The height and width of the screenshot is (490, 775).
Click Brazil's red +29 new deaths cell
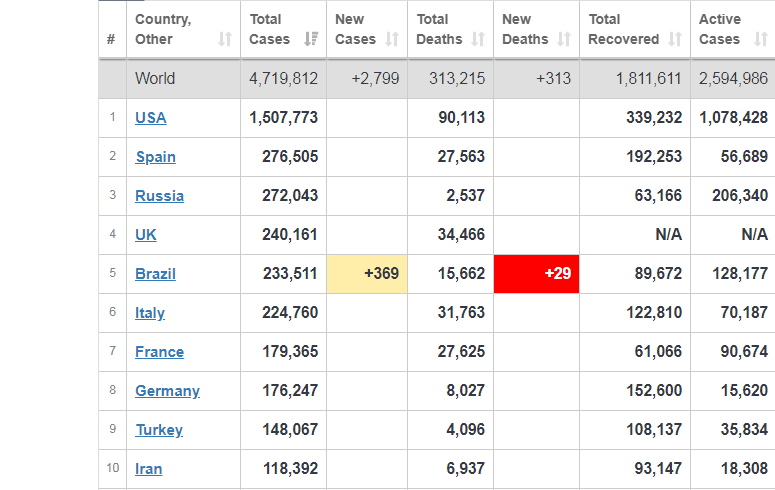tap(536, 274)
